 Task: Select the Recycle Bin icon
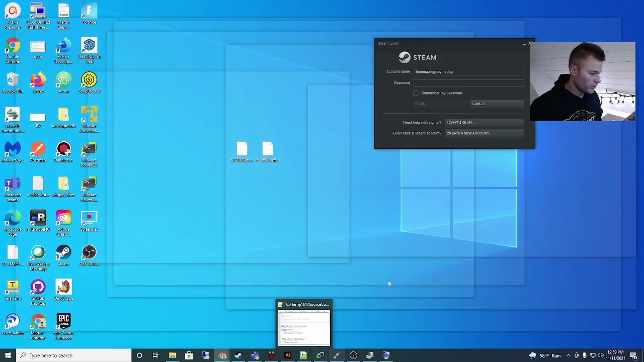click(x=13, y=83)
